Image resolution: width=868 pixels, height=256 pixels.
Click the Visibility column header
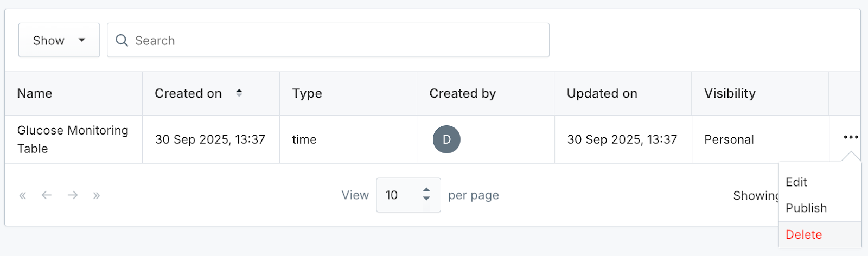click(x=730, y=93)
